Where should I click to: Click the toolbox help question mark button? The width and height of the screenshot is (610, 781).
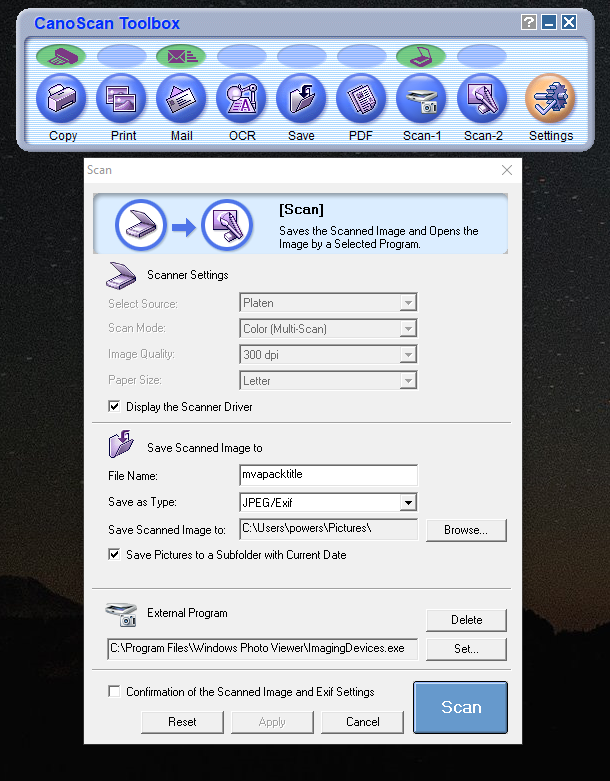pyautogui.click(x=528, y=22)
